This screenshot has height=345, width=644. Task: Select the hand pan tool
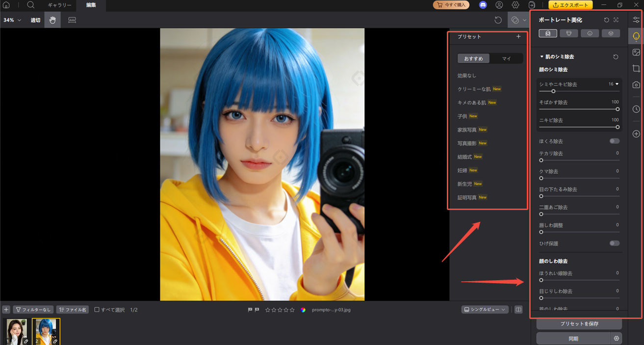tap(52, 20)
